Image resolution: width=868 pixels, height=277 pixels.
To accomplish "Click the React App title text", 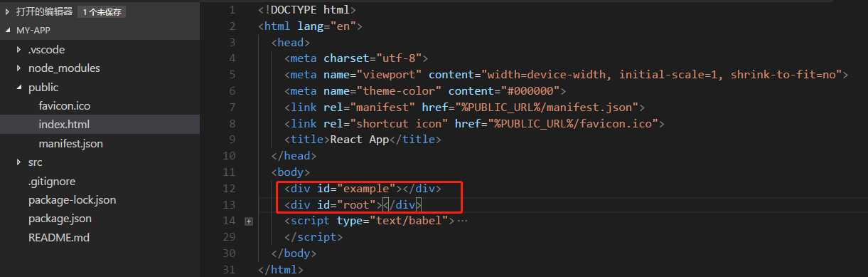I will [x=360, y=140].
